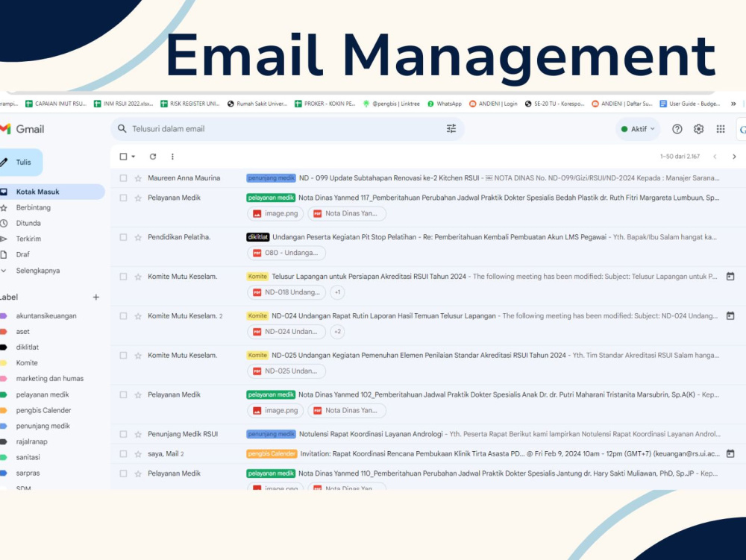The height and width of the screenshot is (560, 746).
Task: Open search filter options icon
Action: point(451,128)
